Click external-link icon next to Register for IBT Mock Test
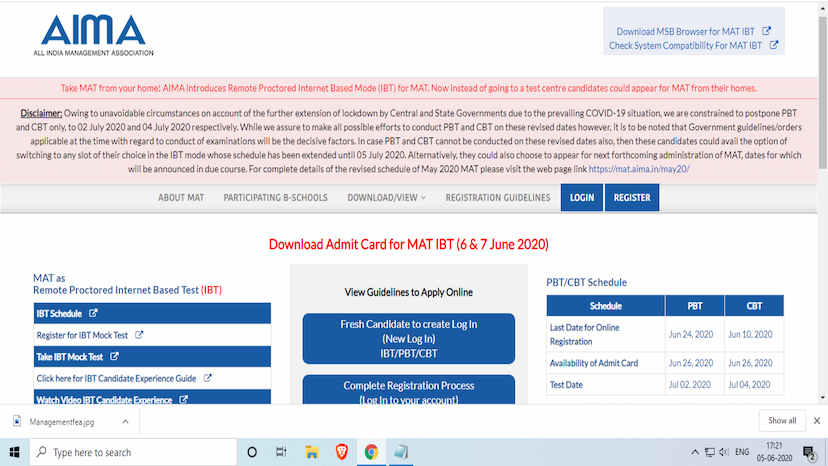 pyautogui.click(x=139, y=334)
